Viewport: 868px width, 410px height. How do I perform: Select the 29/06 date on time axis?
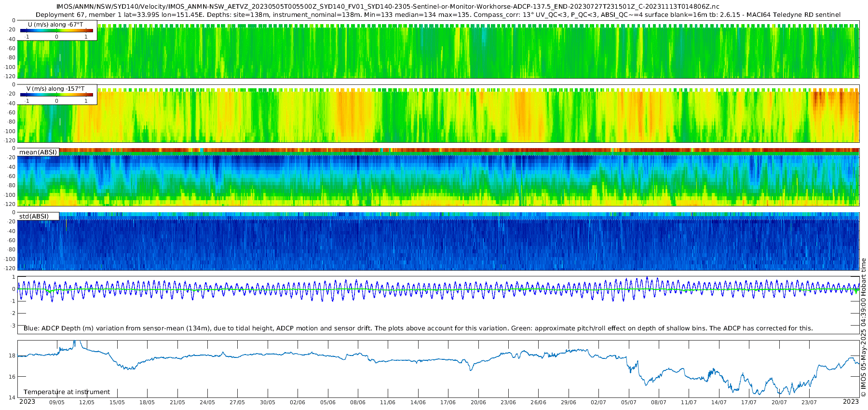click(x=569, y=402)
